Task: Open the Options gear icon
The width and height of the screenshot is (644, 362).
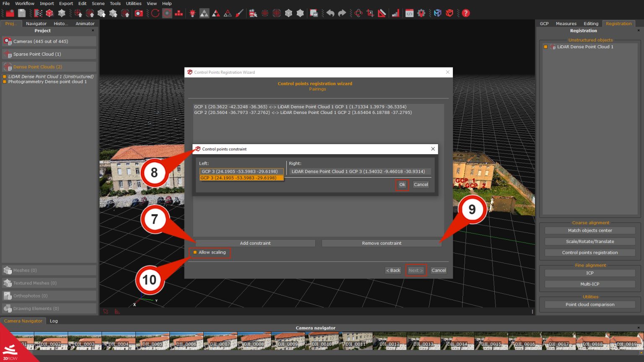Action: pyautogui.click(x=421, y=13)
